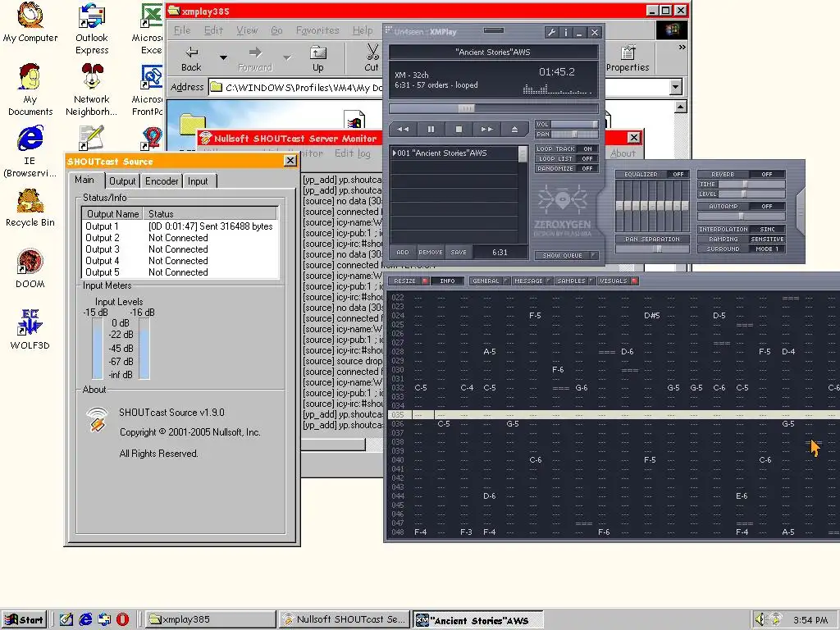Click the Resize toggle in XMPlay info bar

[409, 281]
